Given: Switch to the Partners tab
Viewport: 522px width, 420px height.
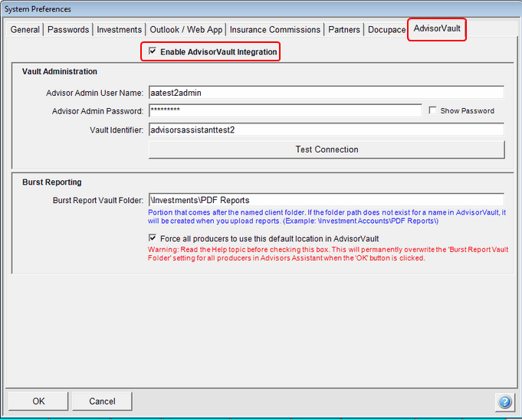Looking at the screenshot, I should [x=344, y=30].
